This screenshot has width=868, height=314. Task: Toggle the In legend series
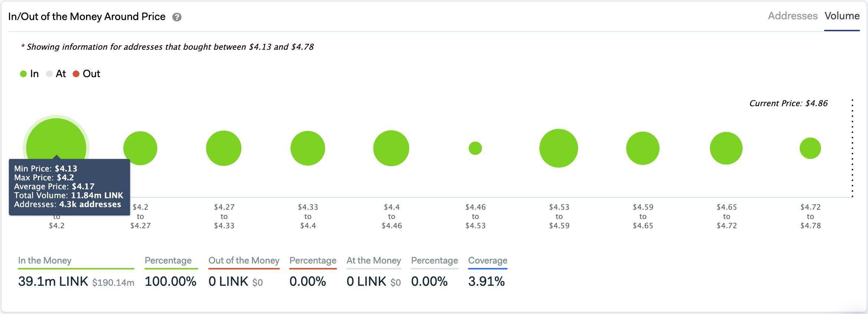coord(29,74)
